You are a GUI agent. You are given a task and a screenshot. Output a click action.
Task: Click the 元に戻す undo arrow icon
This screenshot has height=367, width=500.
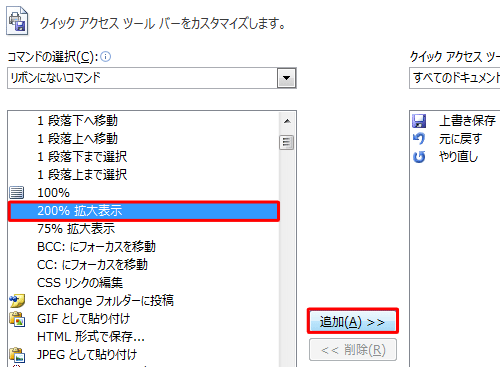[419, 139]
